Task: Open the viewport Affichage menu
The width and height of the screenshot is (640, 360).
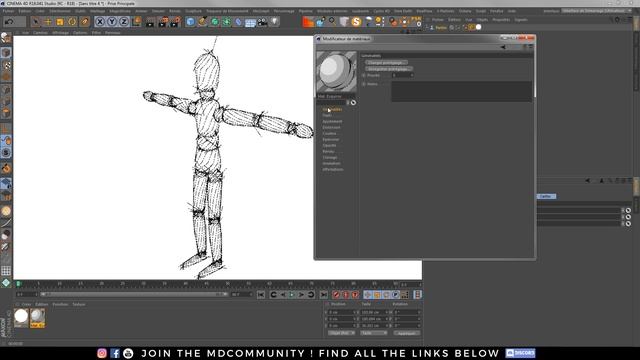Action: [60, 33]
